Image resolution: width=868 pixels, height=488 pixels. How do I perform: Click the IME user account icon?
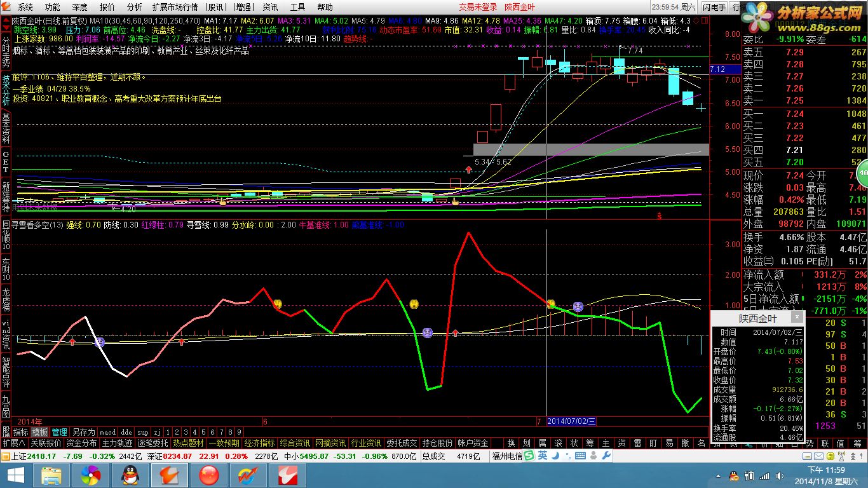coord(593,456)
